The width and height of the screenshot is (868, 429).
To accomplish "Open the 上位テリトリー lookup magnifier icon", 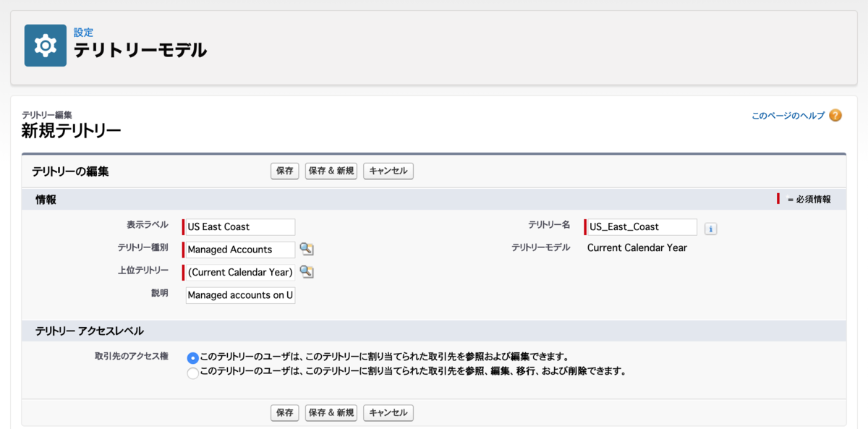I will [307, 272].
